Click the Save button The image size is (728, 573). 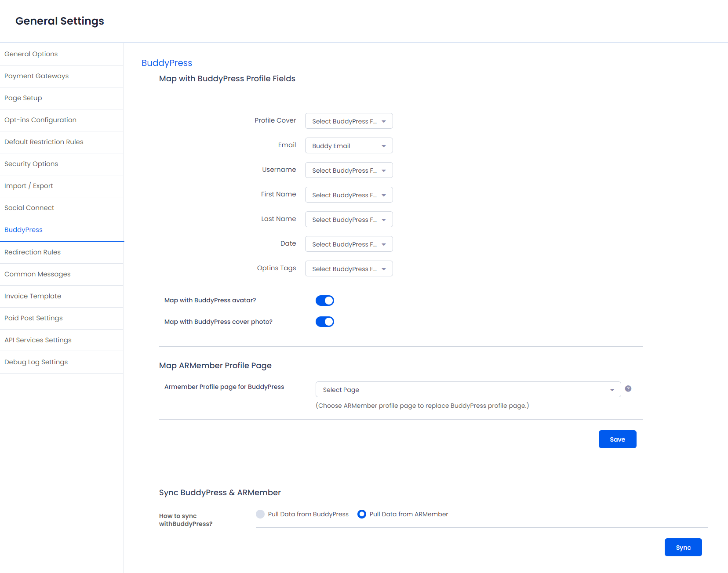click(x=617, y=439)
